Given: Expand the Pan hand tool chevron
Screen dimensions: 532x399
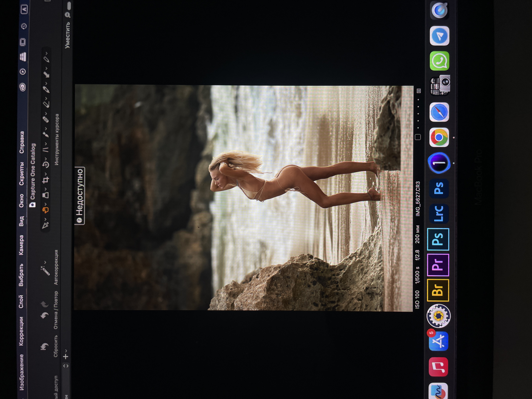Looking at the screenshot, I should [45, 204].
